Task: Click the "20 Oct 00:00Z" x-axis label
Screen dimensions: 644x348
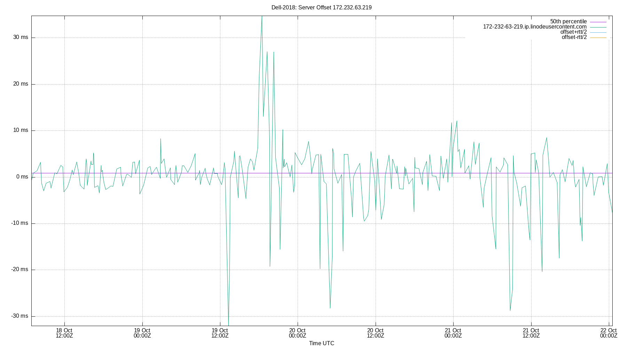Action: 298,333
